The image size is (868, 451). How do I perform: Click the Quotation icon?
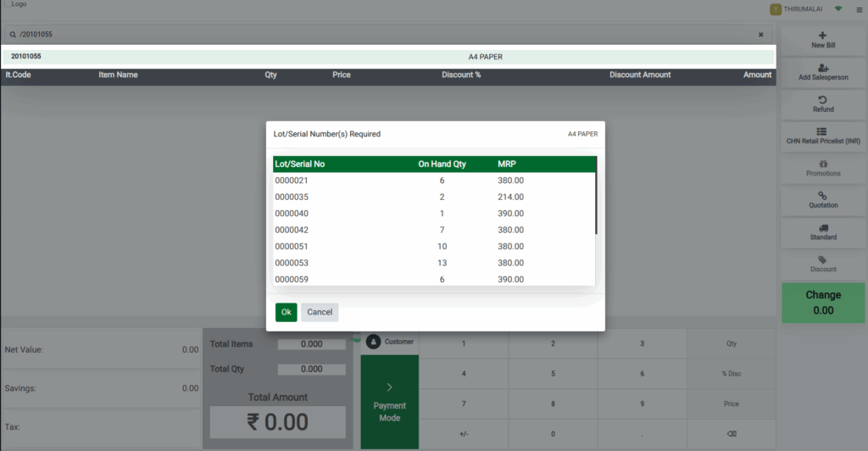tap(822, 195)
